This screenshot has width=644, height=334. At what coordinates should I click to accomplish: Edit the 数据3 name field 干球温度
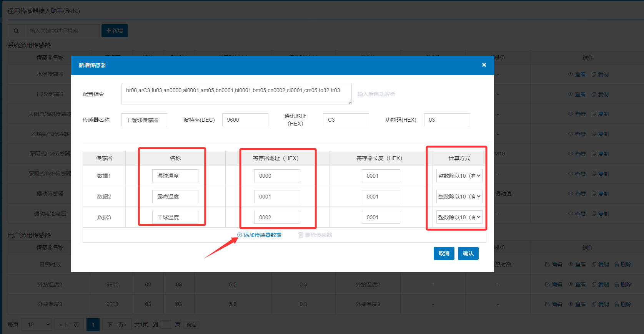coord(175,217)
